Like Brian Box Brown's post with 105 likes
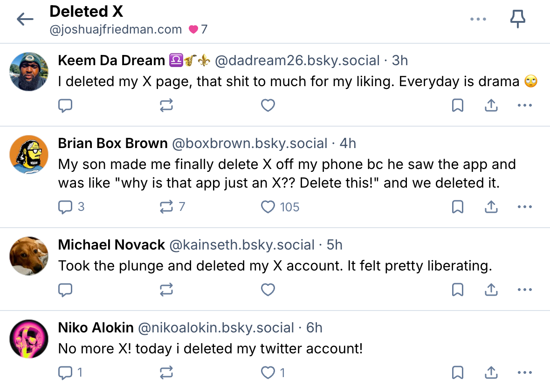This screenshot has height=392, width=550. [268, 207]
